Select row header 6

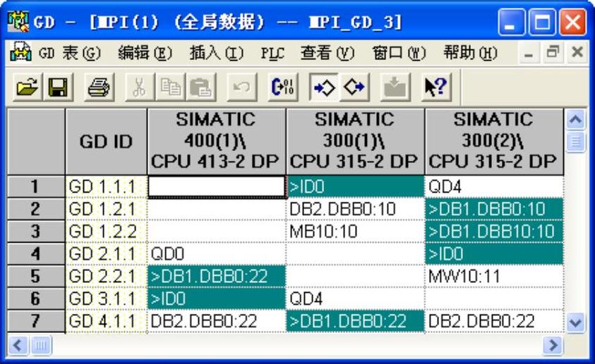[x=36, y=298]
